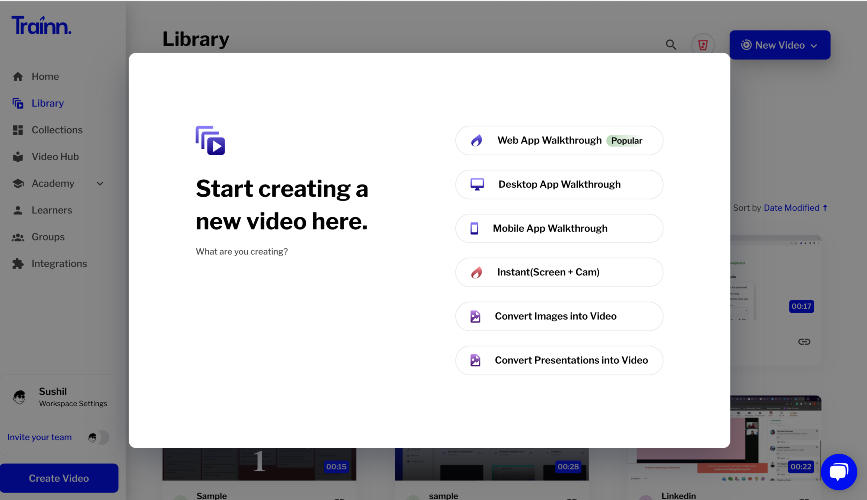Change sort via Date Modified
Image resolution: width=867 pixels, height=500 pixels.
point(791,208)
